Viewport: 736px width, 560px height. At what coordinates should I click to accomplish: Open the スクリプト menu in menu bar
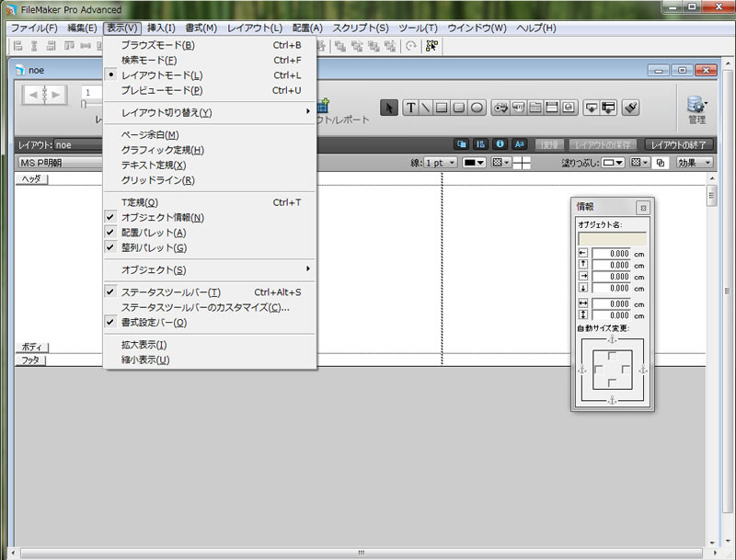tap(360, 28)
